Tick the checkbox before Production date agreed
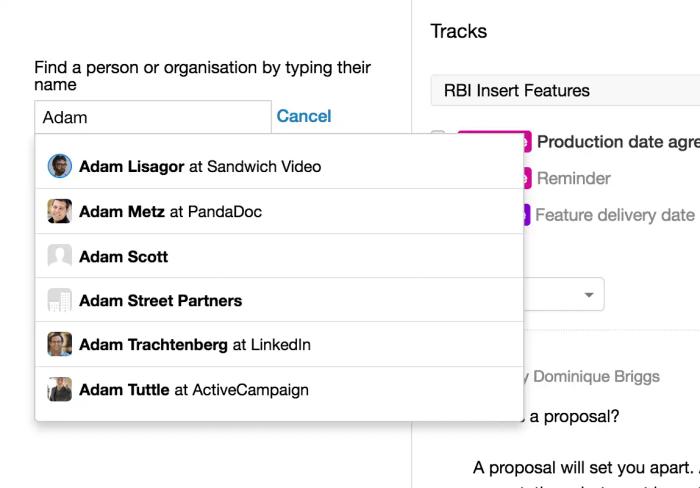Viewport: 700px width, 488px height. pyautogui.click(x=438, y=138)
